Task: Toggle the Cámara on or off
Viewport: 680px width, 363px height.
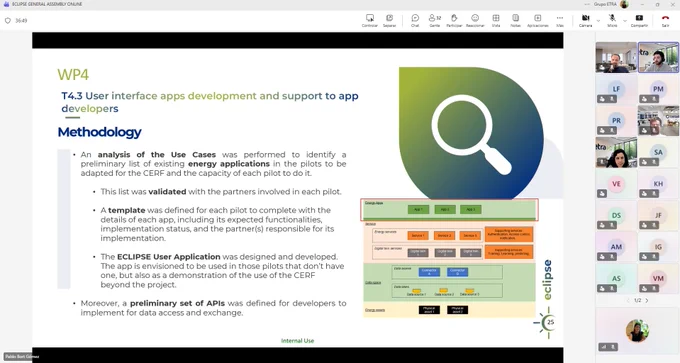Action: (585, 20)
